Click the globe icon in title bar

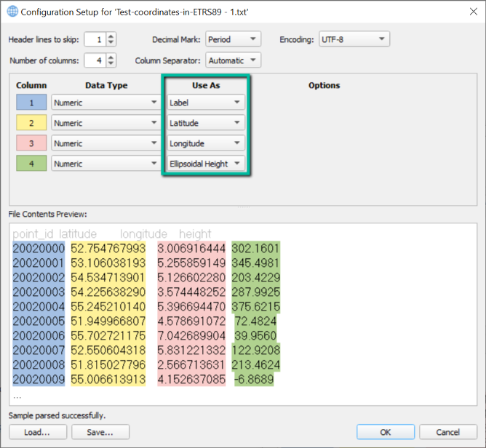click(x=12, y=12)
